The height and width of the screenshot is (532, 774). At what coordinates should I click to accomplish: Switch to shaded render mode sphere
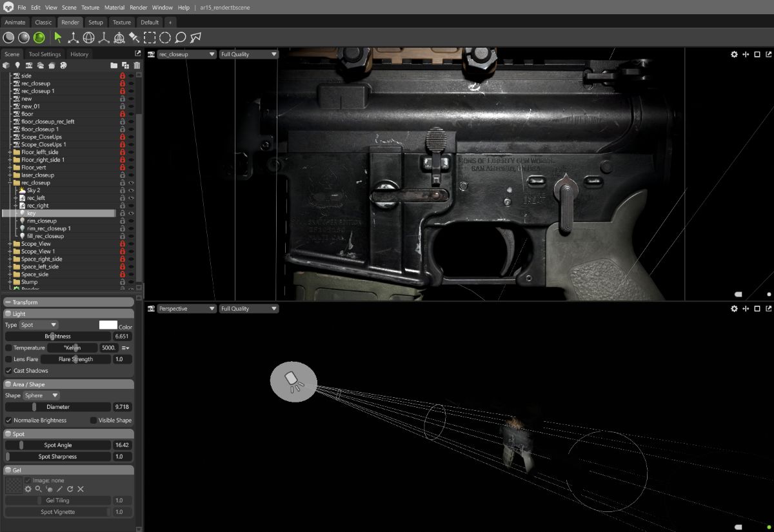tap(24, 37)
